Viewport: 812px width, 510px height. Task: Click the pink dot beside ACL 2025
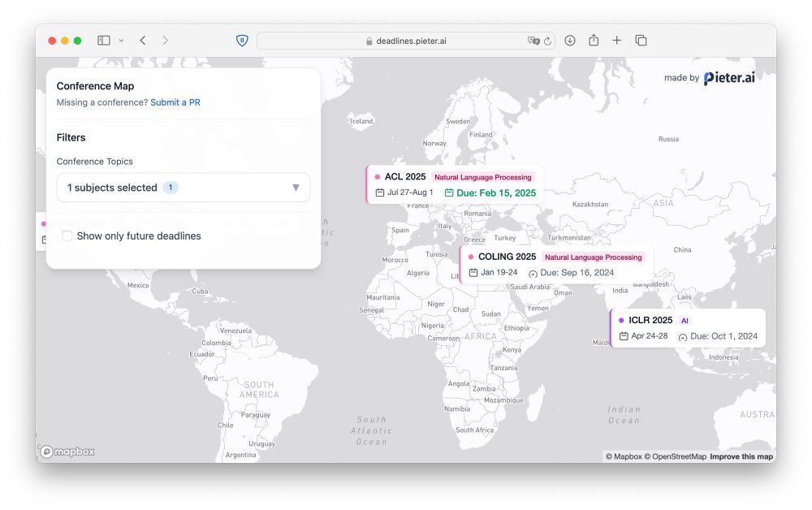378,177
